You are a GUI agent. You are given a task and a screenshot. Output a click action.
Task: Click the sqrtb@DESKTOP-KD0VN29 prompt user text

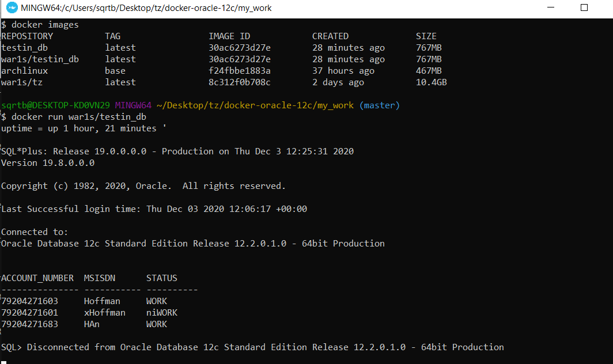pos(55,105)
